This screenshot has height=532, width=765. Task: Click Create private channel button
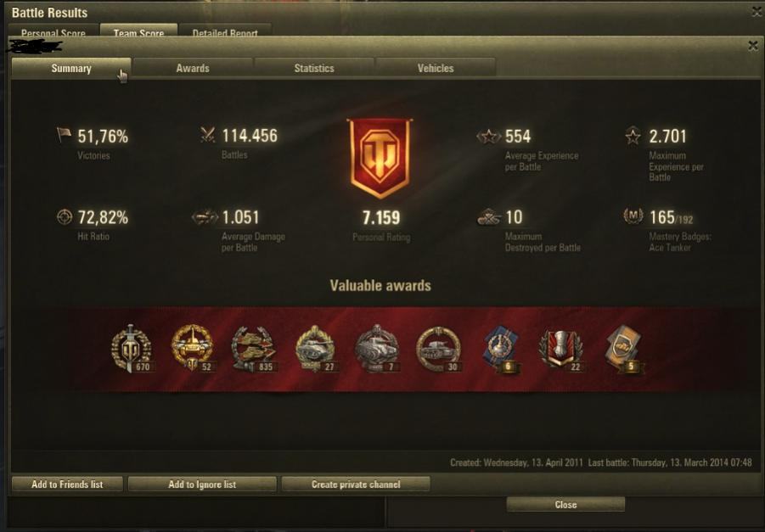coord(356,484)
